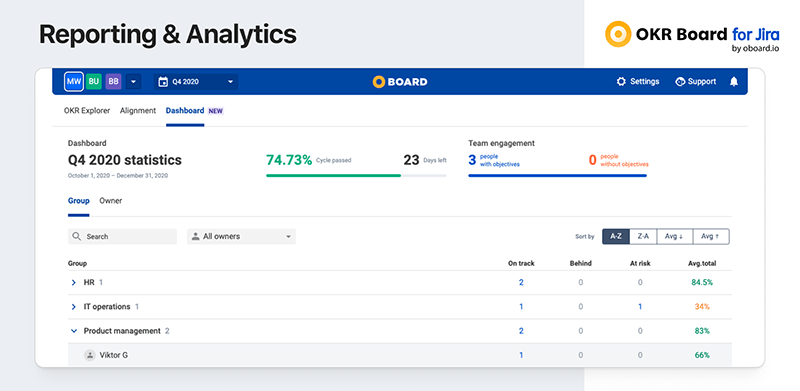Click the calendar icon in period selector
Screen dimensions: 800x391
point(163,82)
